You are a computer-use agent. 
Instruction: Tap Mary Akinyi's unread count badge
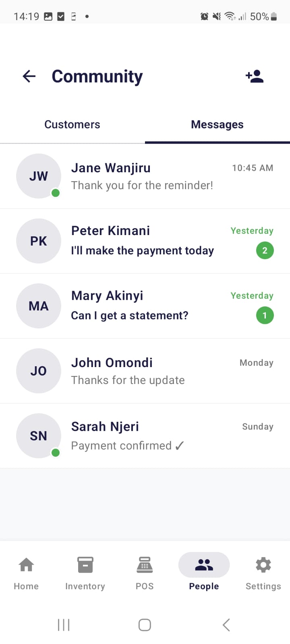(265, 316)
